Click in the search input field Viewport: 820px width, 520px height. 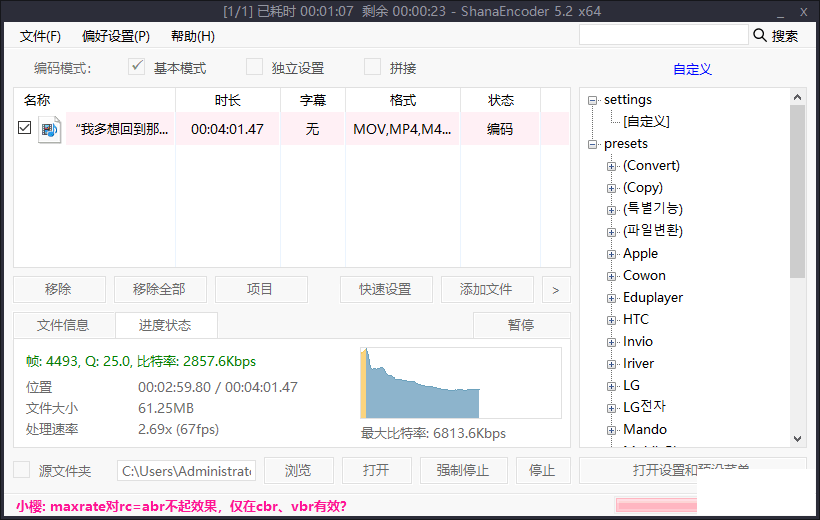(663, 35)
